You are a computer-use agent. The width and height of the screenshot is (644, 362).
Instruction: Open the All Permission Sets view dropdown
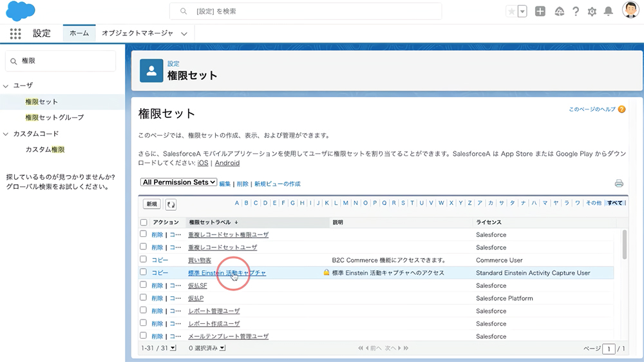click(x=178, y=182)
